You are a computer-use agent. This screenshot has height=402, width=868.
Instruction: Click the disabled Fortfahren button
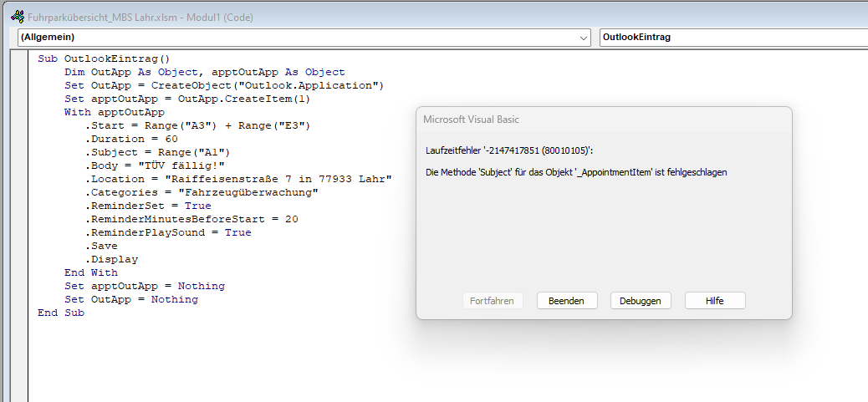[x=493, y=301]
